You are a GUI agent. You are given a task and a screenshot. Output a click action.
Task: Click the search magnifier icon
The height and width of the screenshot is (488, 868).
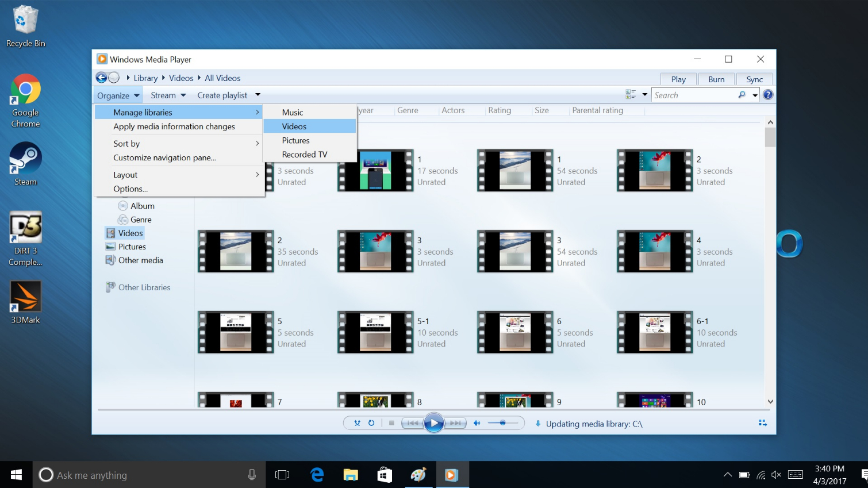pos(742,95)
